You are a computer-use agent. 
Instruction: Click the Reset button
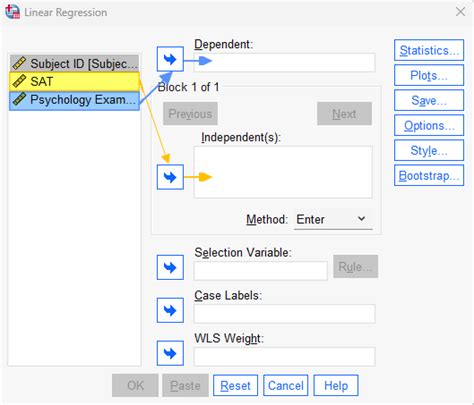click(235, 386)
